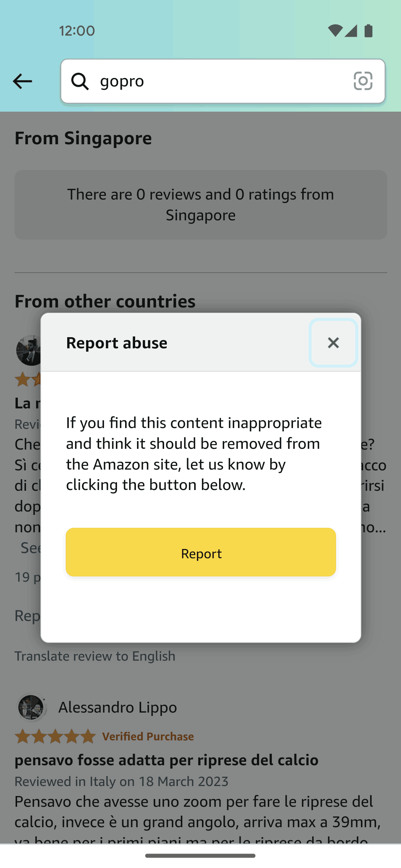Tap the magnifying glass search icon

tap(80, 81)
